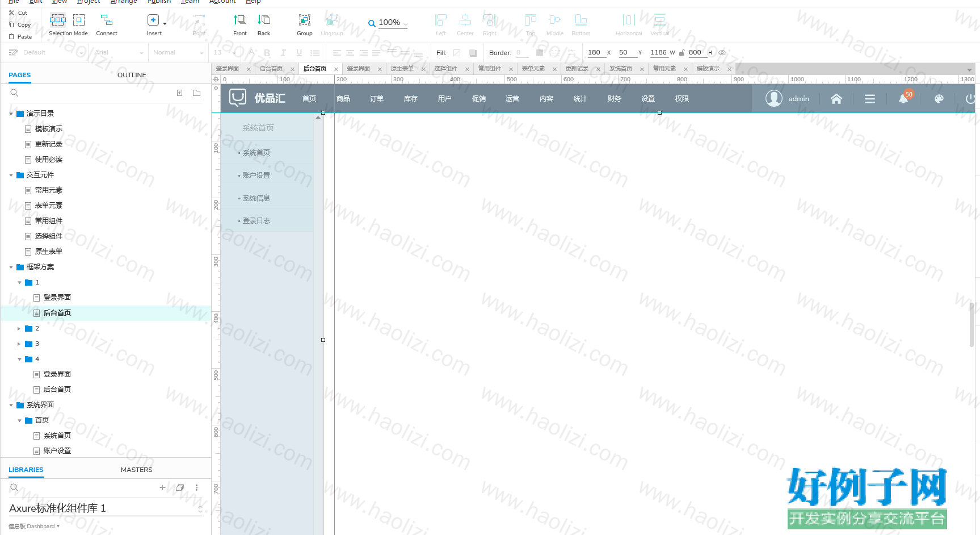Click the Insert plus icon
This screenshot has height=535, width=980.
click(153, 20)
